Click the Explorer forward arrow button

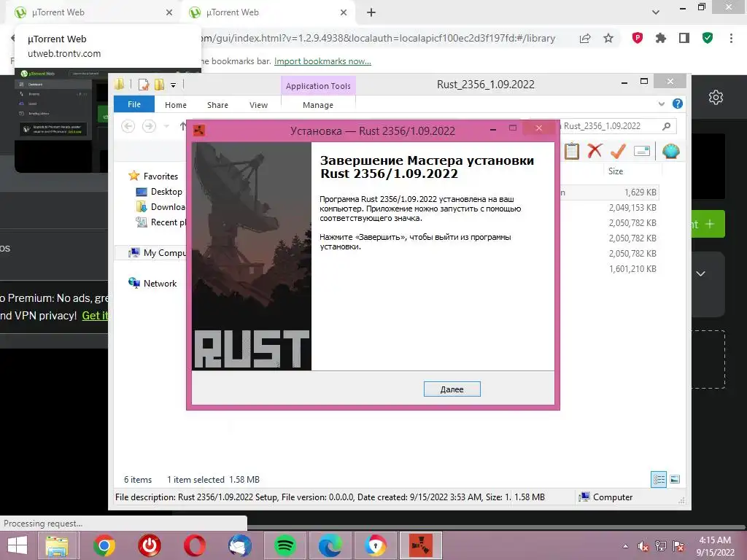coord(149,126)
